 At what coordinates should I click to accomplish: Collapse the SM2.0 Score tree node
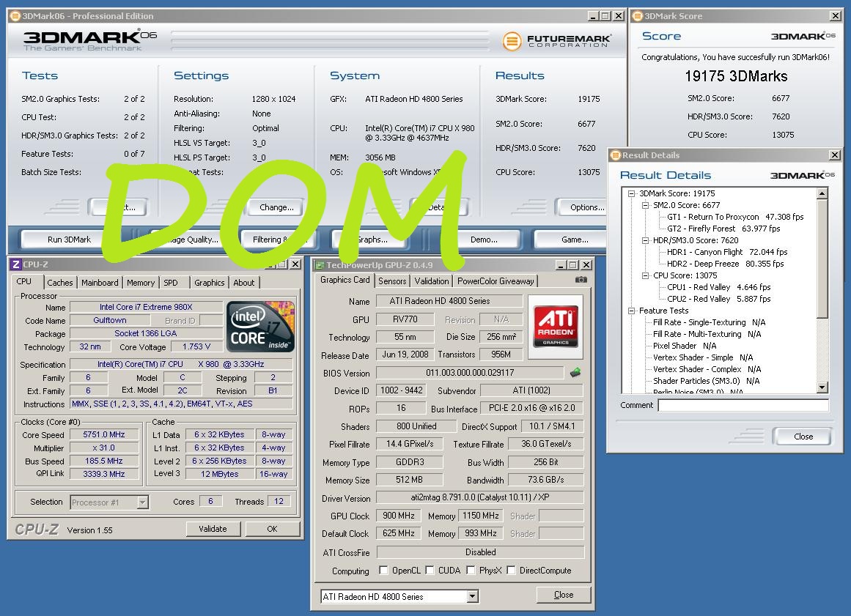point(644,206)
